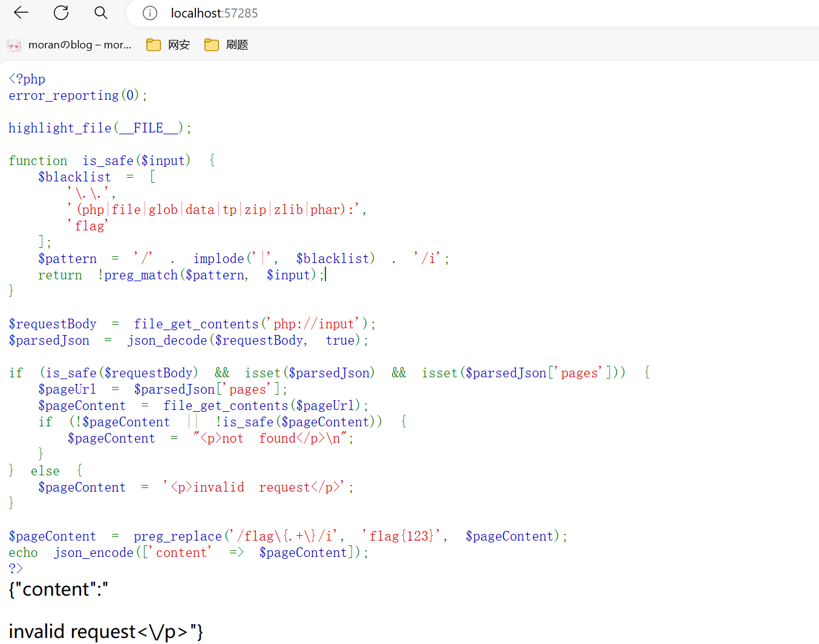Click the '\.\.' blacklist entry
This screenshot has width=819, height=644.
coord(91,194)
